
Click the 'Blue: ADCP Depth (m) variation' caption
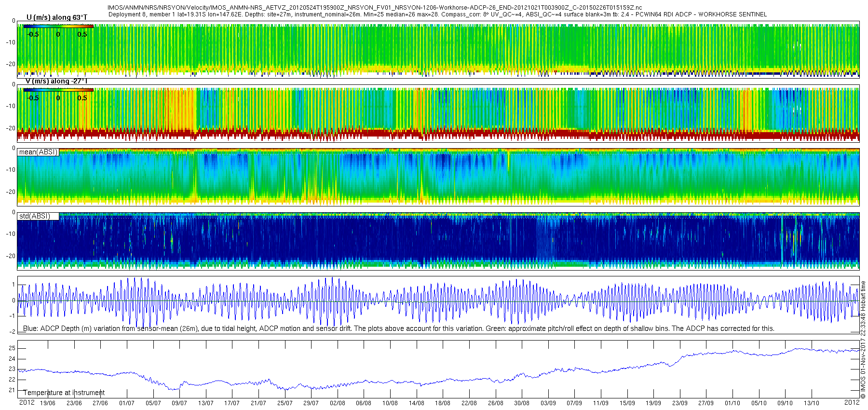click(x=399, y=328)
